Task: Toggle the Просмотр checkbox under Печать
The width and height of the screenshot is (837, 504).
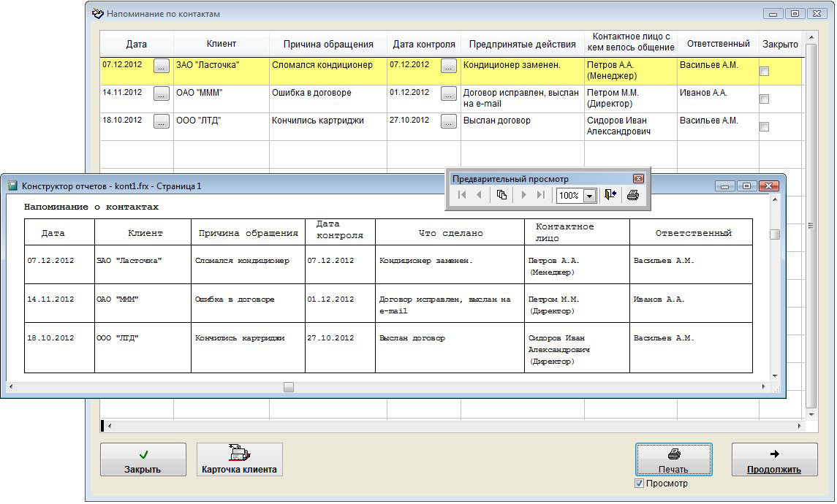Action: pyautogui.click(x=640, y=484)
